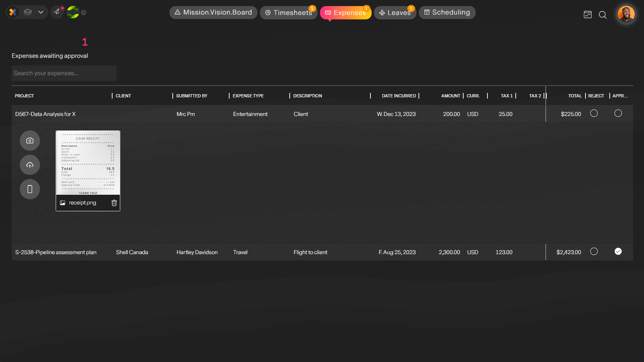Viewport: 644px width, 362px height.
Task: Click the $225.00 total value
Action: (x=571, y=114)
